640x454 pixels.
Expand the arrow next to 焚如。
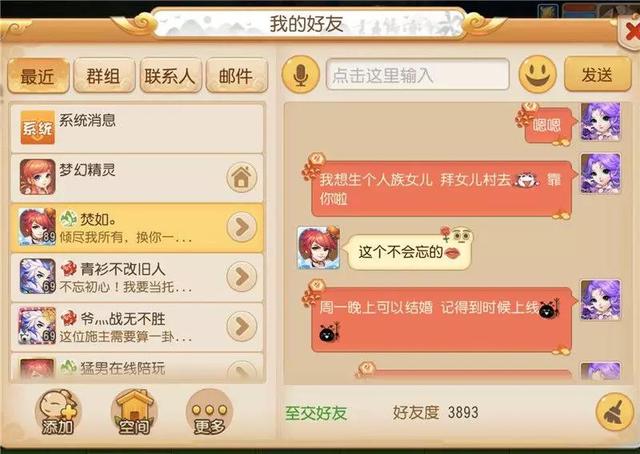[242, 227]
